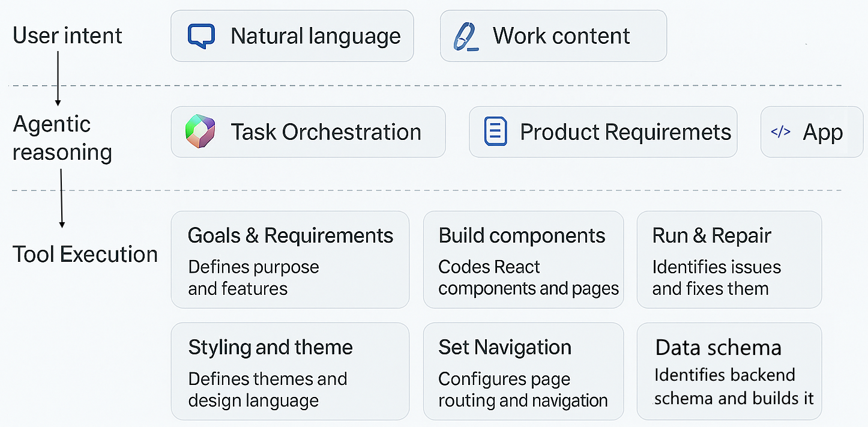Click the Run & Repair tool card
The image size is (868, 427).
(x=729, y=259)
